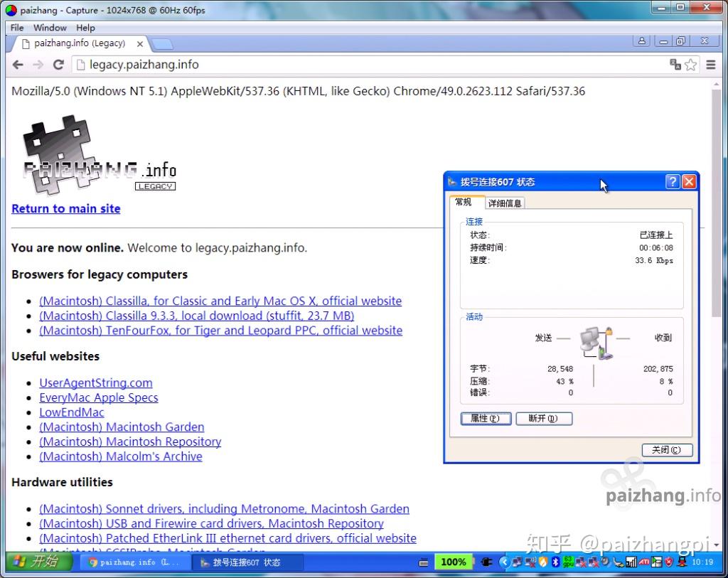Click the signal strength bars tray icon

click(x=631, y=562)
